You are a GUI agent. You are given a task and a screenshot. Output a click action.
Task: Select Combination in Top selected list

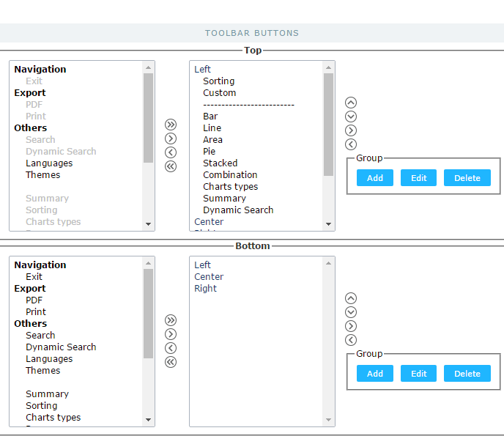point(230,175)
